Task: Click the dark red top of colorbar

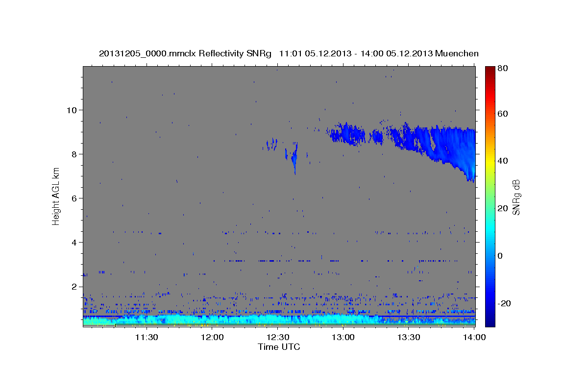Action: (490, 71)
